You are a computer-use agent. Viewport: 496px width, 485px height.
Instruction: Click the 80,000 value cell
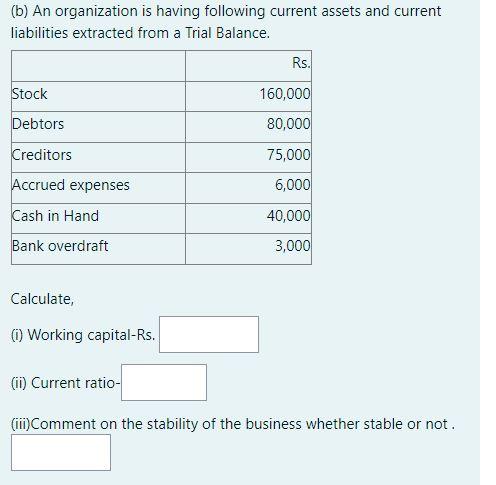click(x=248, y=127)
